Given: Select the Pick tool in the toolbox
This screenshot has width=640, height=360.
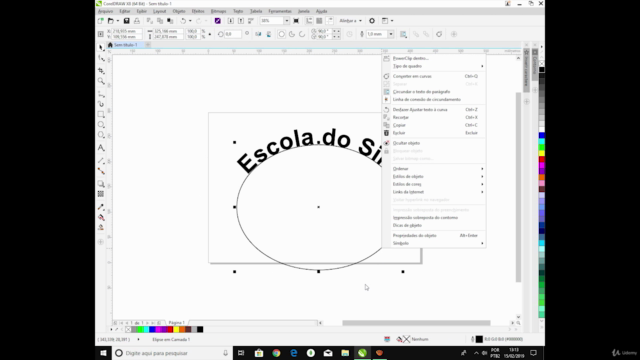Looking at the screenshot, I should (x=101, y=47).
